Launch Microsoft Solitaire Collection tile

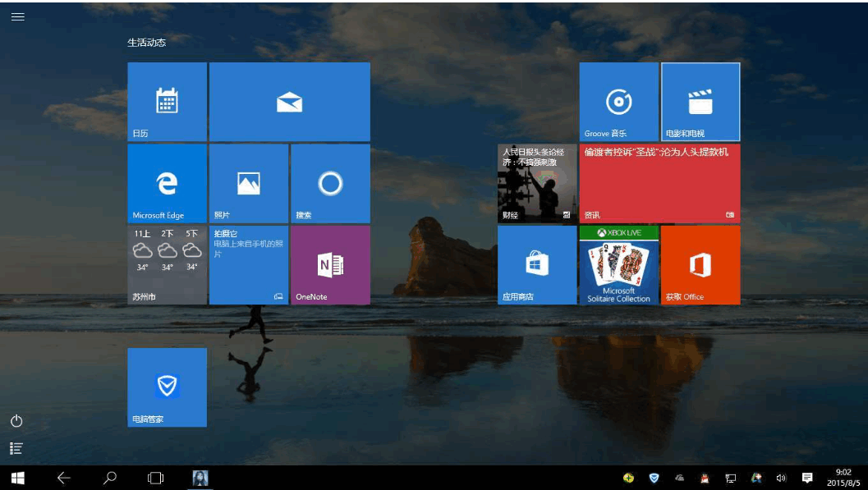pos(619,265)
